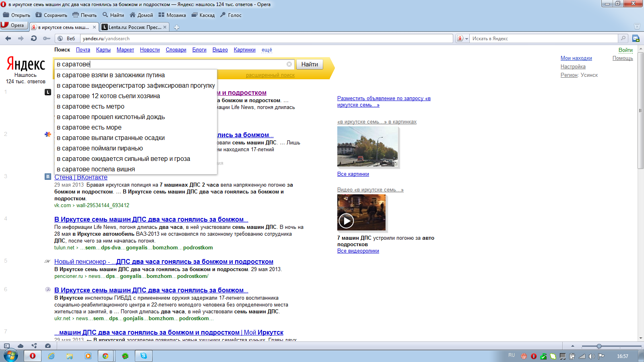Select suggestion 'в саратове есть метро'

(91, 107)
